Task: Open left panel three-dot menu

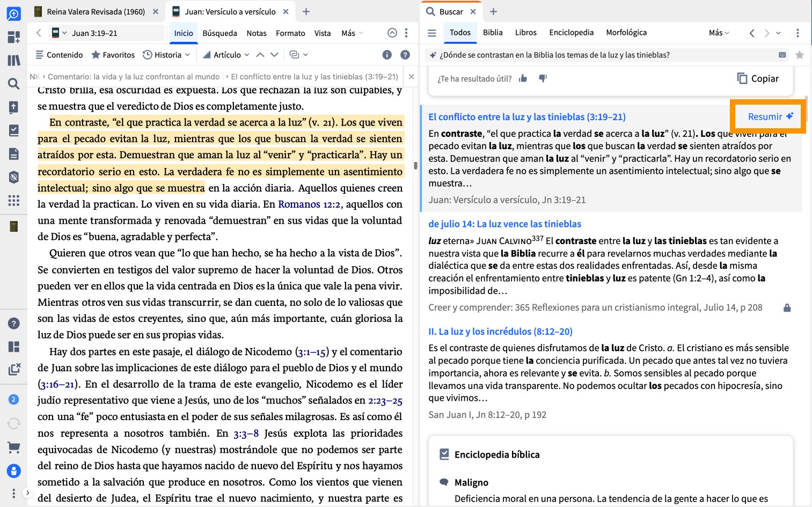Action: [406, 33]
